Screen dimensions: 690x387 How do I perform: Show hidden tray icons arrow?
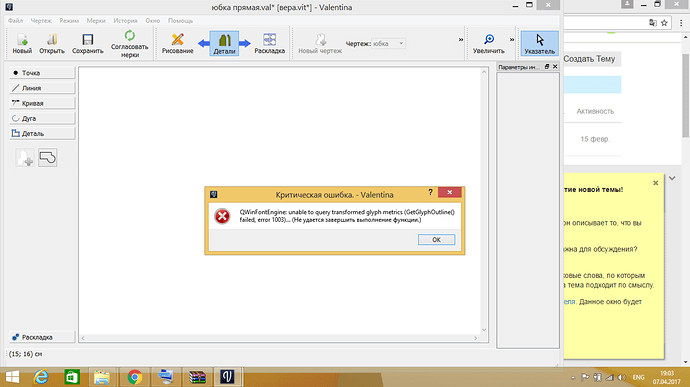click(x=573, y=377)
